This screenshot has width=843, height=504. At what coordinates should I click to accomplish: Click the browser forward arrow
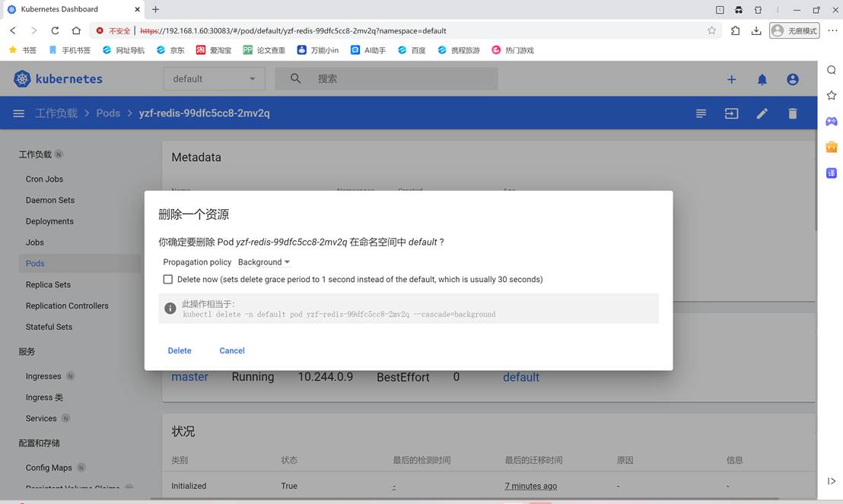(x=34, y=30)
